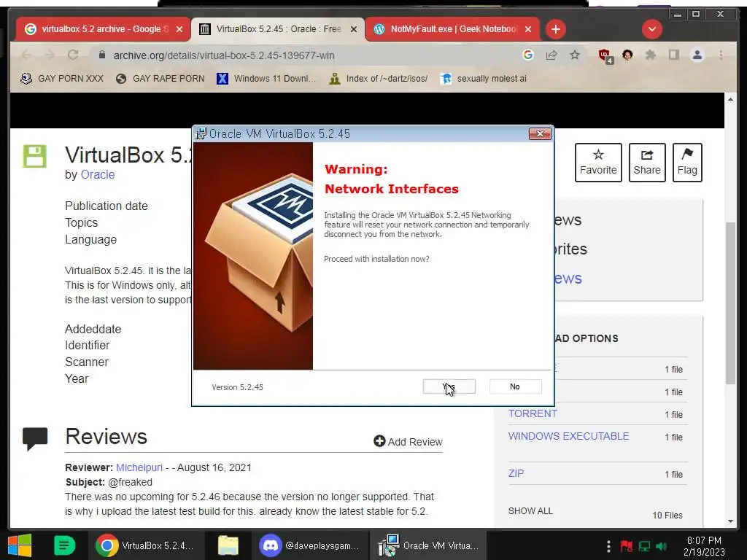Download the ZIP option
The image size is (747, 560).
516,473
